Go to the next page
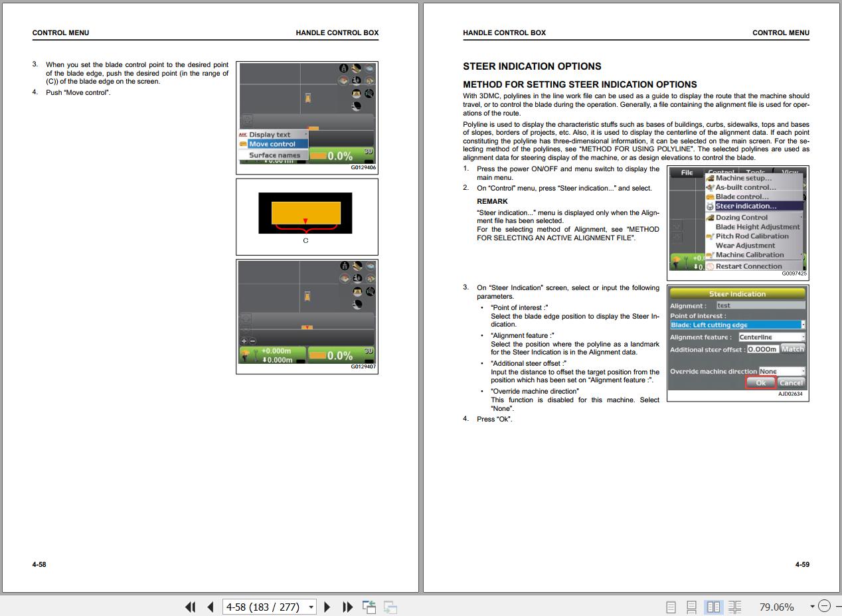842x616 pixels. point(327,607)
